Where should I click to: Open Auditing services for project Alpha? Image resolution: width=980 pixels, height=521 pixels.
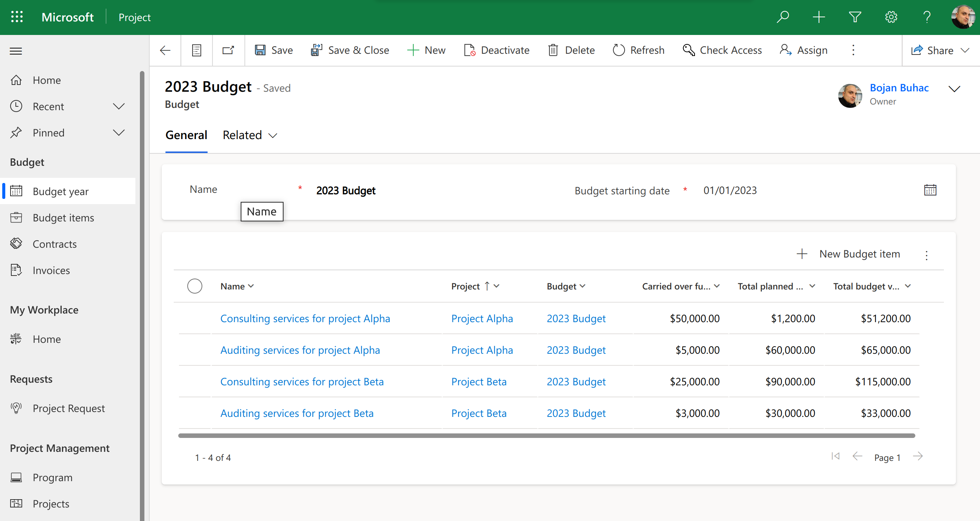coord(300,350)
